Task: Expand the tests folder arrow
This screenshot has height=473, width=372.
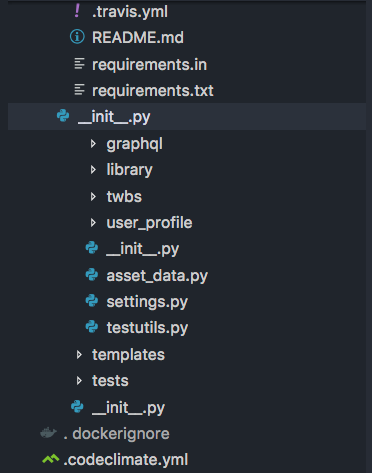Action: [79, 380]
